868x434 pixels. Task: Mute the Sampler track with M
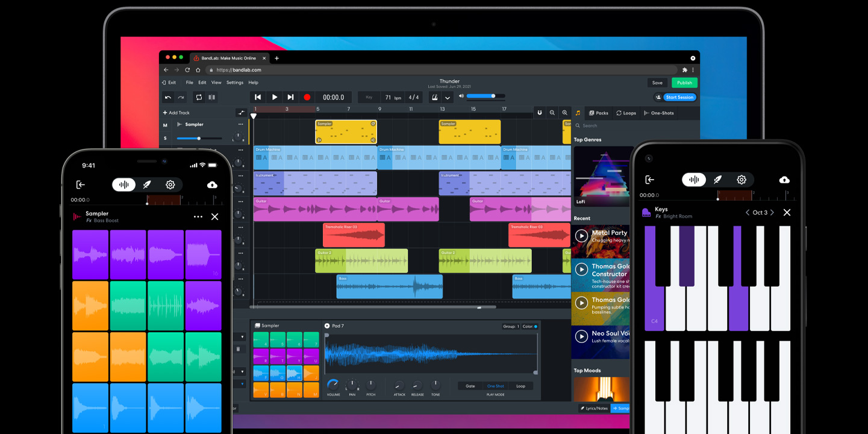click(165, 125)
